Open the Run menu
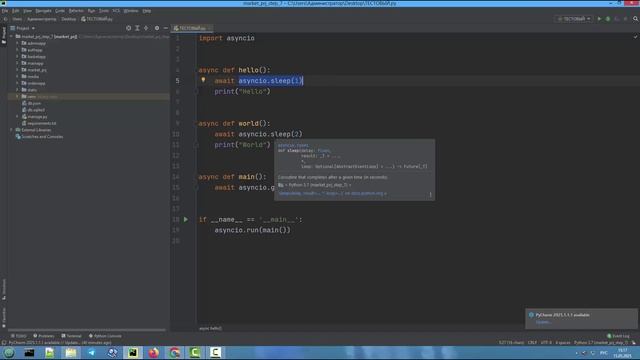 [91, 11]
